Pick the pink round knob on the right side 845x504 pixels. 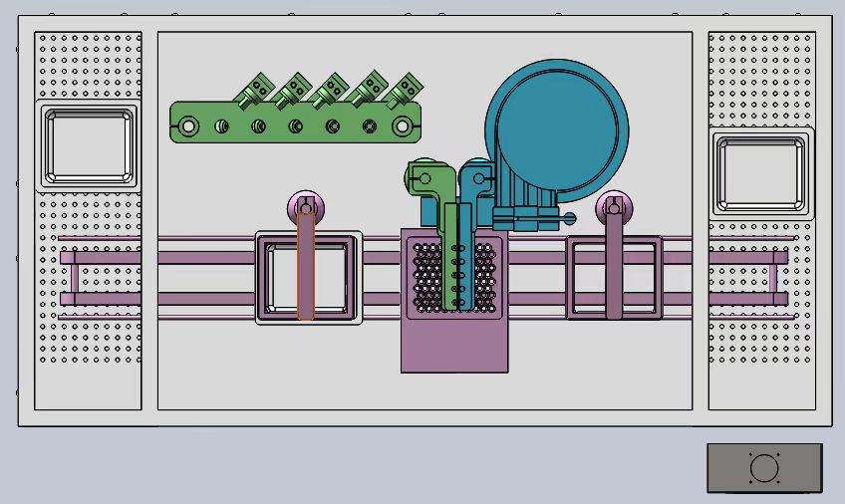coord(614,207)
